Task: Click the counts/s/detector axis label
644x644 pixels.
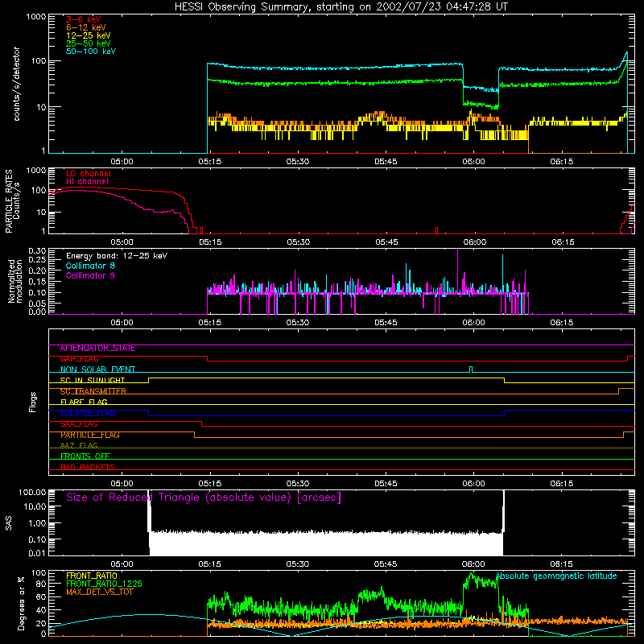Action: pos(16,84)
